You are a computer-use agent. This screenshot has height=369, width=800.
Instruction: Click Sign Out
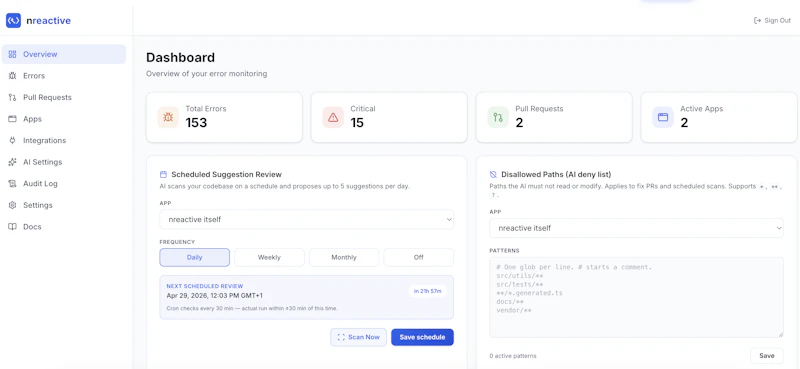tap(772, 21)
